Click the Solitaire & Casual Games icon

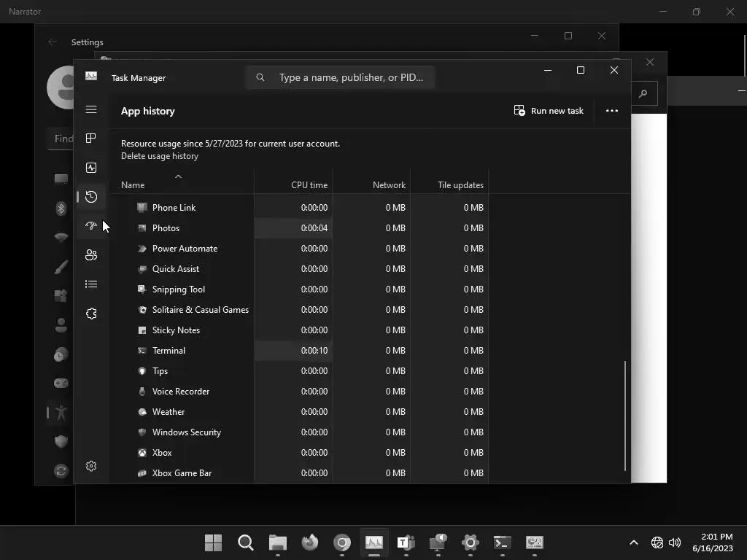pyautogui.click(x=142, y=309)
